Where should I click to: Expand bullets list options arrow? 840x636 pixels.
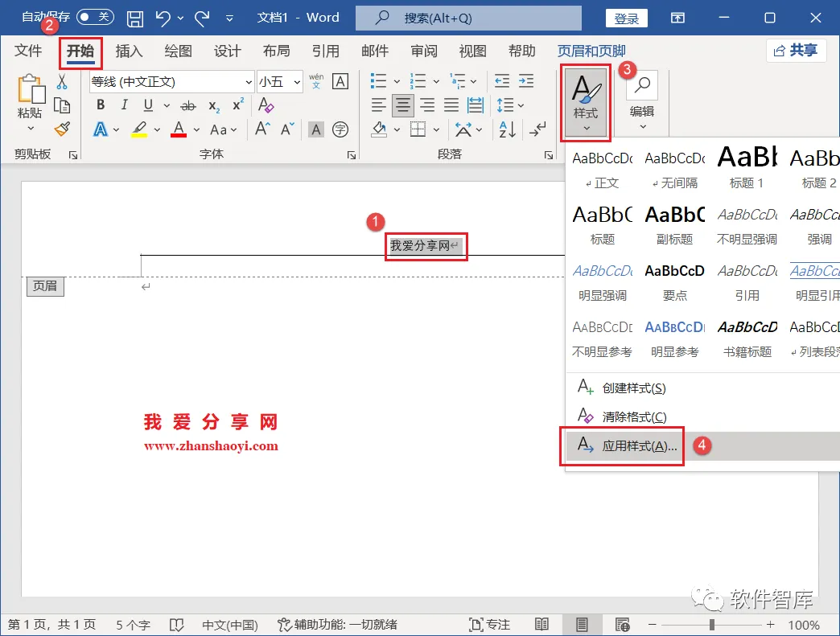pyautogui.click(x=397, y=82)
